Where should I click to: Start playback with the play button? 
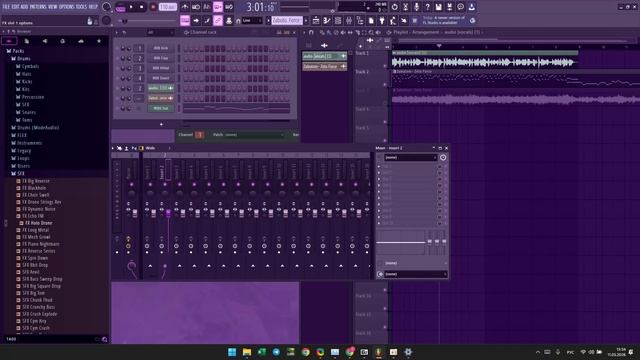[x=131, y=7]
